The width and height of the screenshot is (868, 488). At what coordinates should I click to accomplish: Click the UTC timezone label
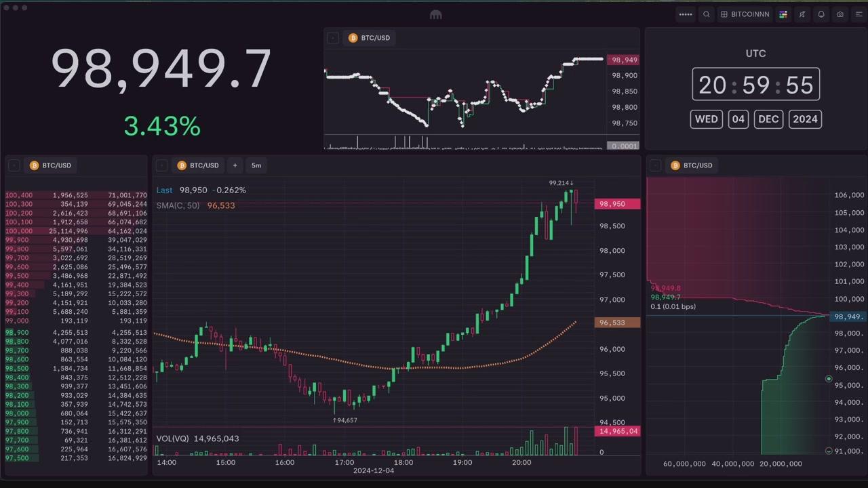[755, 54]
